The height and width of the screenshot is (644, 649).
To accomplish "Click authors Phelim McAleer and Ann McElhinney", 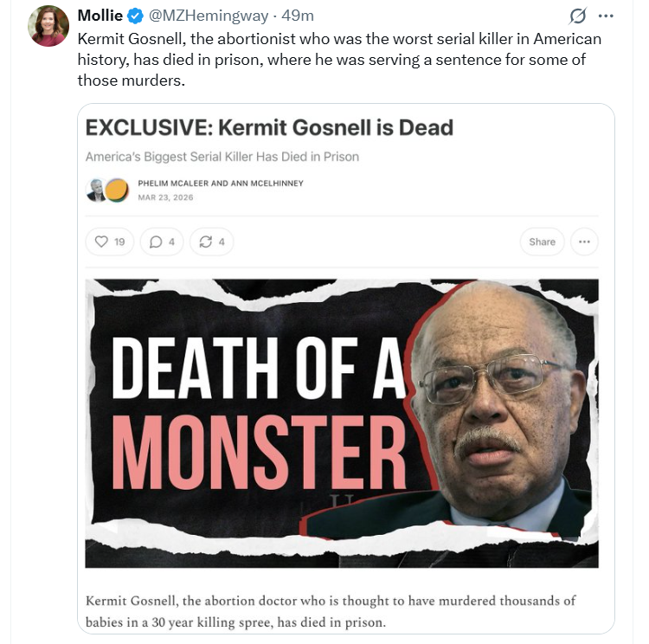I will pyautogui.click(x=221, y=184).
